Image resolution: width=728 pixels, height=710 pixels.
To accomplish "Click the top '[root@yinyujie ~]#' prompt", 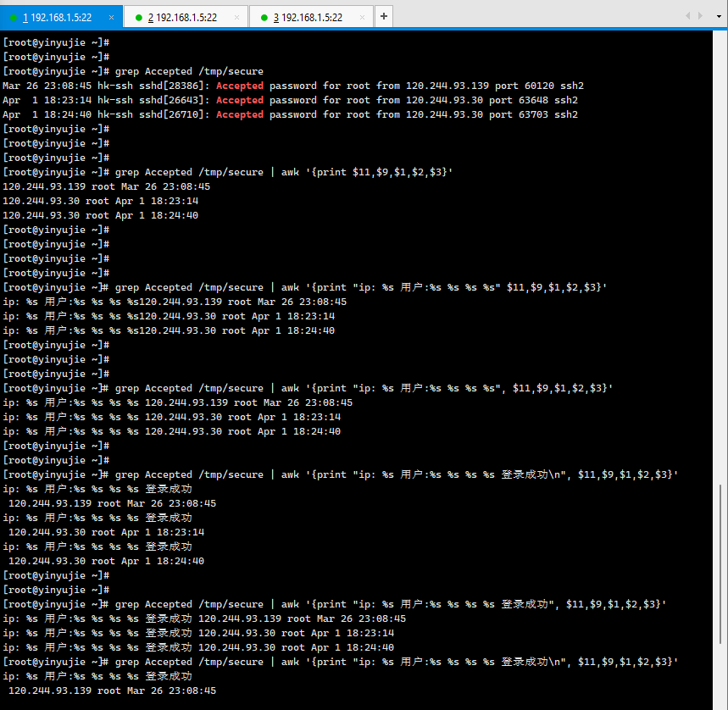I will [x=56, y=42].
